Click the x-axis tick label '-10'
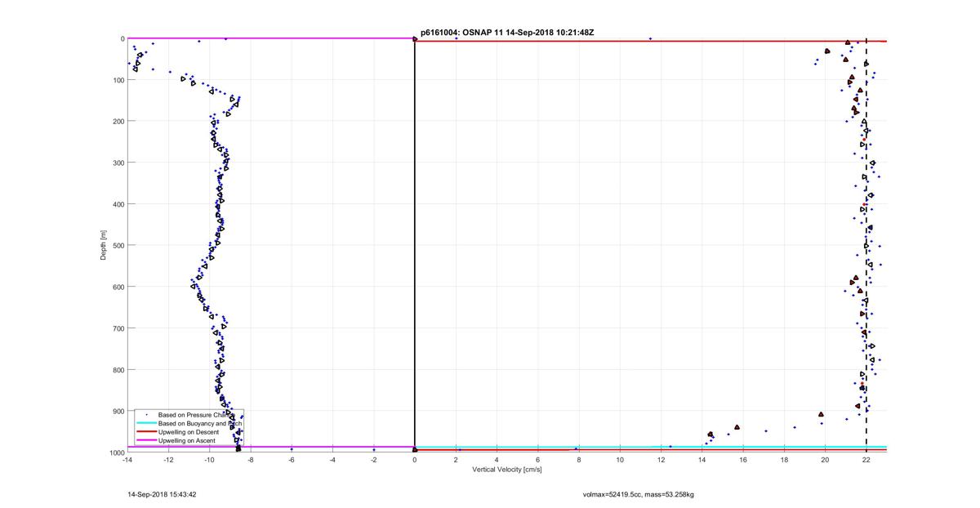980x508 pixels. click(x=209, y=460)
